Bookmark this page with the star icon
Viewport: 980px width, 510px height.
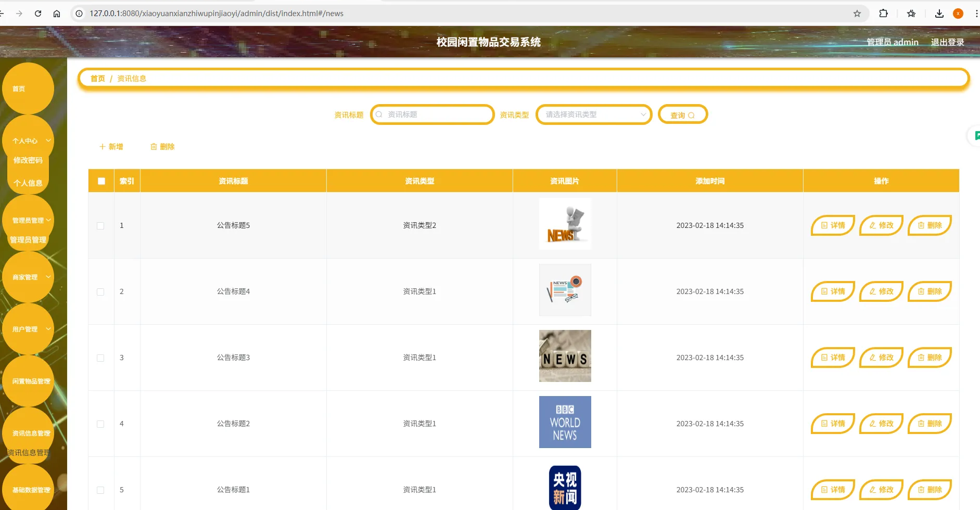(857, 14)
